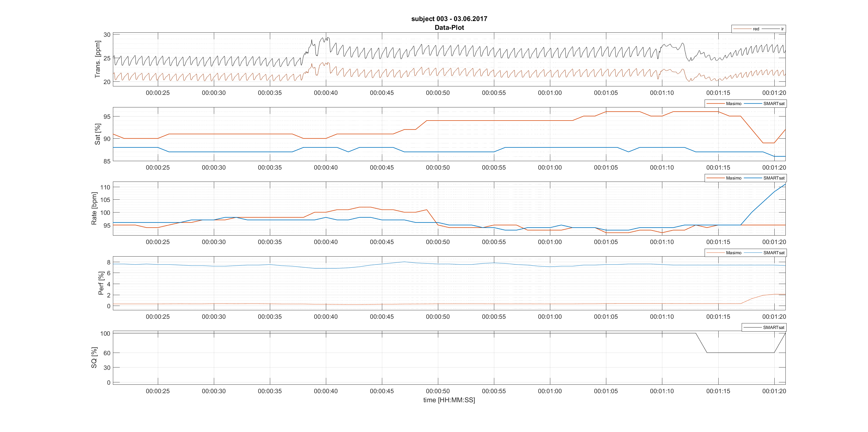Click 'Masimo' legend entry in Rate plot

pyautogui.click(x=733, y=178)
